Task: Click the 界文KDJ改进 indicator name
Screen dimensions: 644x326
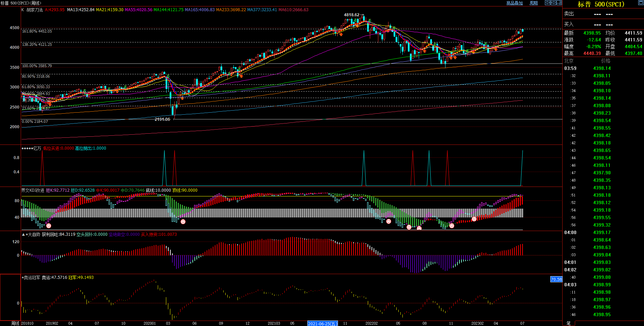Action: [x=33, y=190]
